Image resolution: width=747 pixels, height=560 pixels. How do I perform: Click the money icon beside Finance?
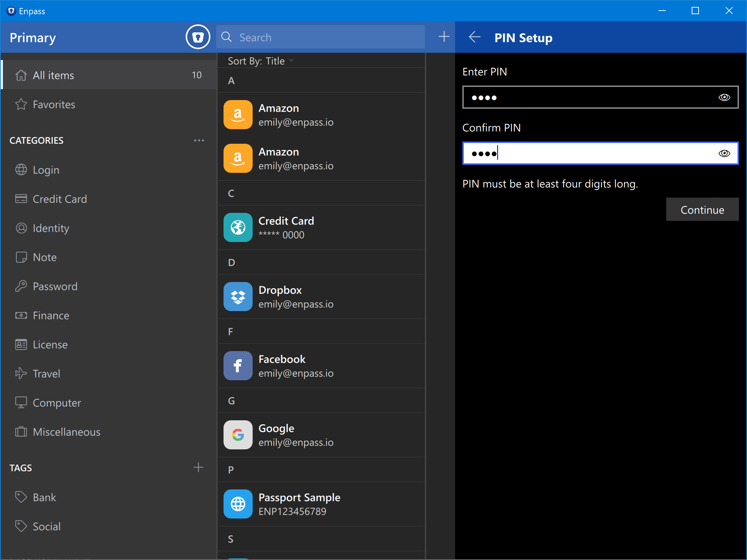(x=21, y=315)
